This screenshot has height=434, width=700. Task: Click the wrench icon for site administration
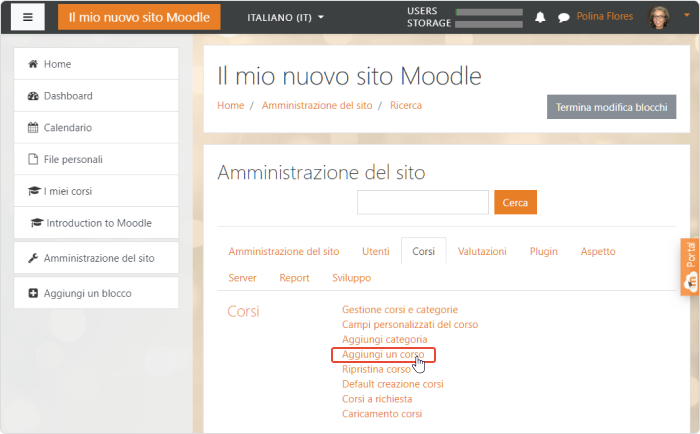tap(33, 258)
